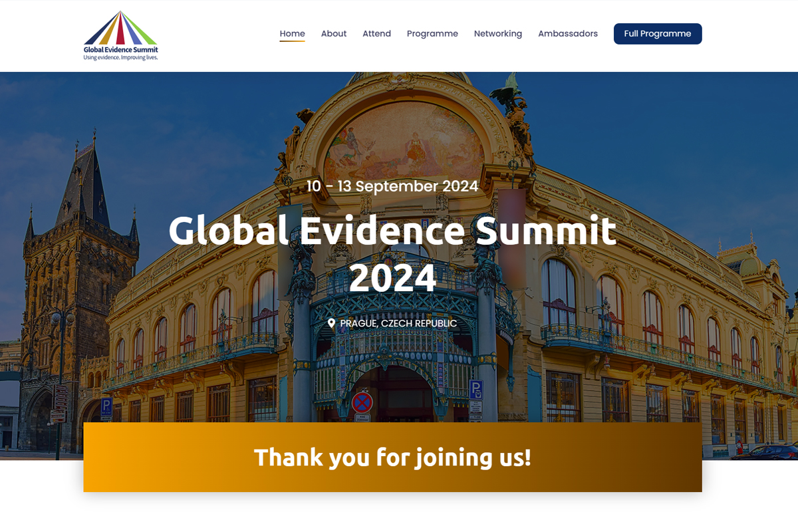Go to the Attend menu item
This screenshot has width=798, height=532.
[x=376, y=34]
